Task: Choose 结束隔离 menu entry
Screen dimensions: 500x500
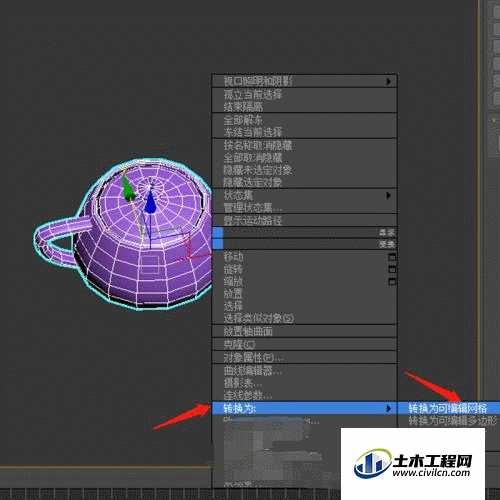Action: coord(304,107)
